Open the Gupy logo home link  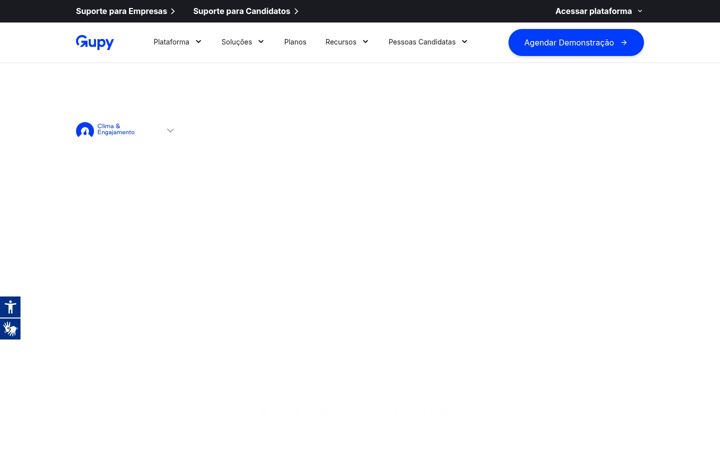pyautogui.click(x=95, y=42)
